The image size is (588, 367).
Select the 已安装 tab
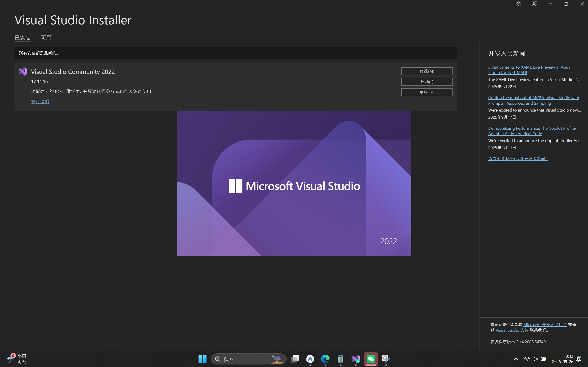[23, 38]
